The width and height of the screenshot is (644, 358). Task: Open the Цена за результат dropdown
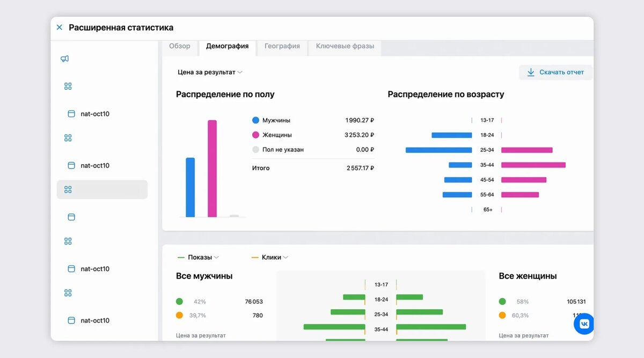[208, 72]
